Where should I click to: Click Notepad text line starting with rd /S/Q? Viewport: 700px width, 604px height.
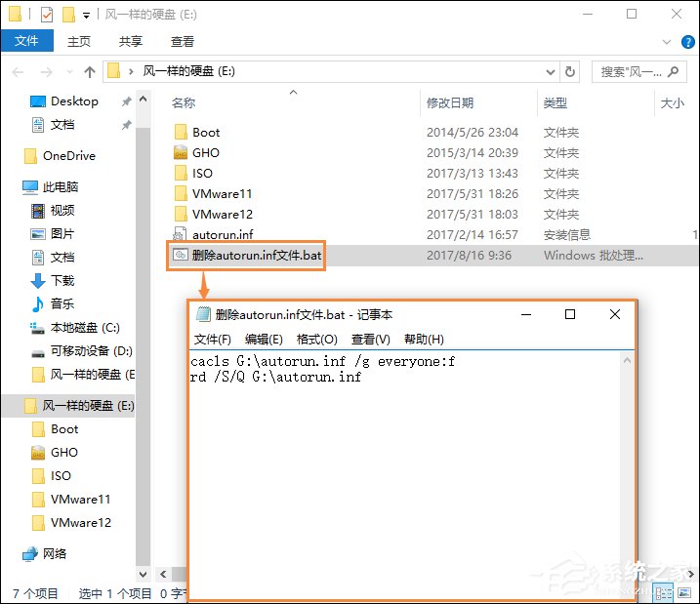click(x=276, y=377)
